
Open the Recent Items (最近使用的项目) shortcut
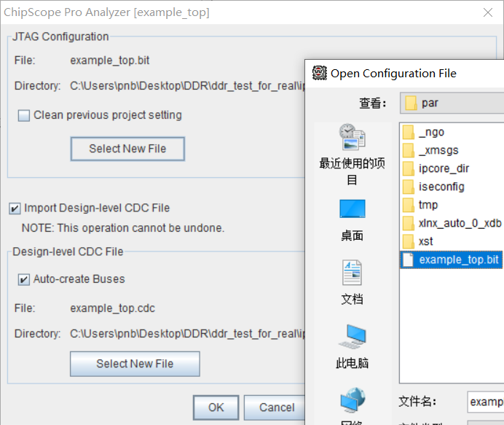point(352,154)
